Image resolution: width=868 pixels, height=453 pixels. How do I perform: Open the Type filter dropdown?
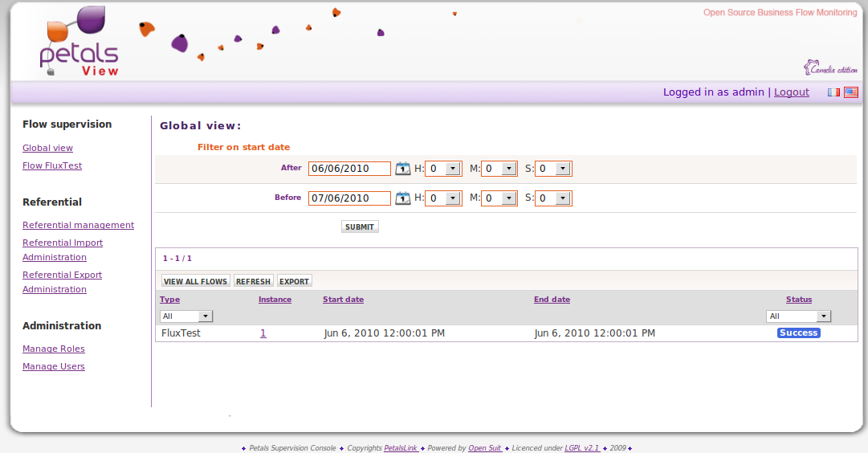[x=205, y=316]
